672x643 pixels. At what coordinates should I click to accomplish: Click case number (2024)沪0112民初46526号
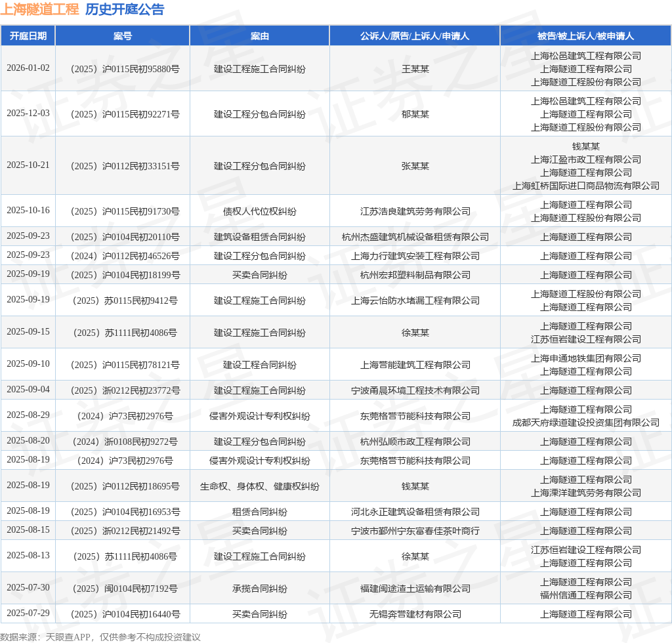coord(125,256)
